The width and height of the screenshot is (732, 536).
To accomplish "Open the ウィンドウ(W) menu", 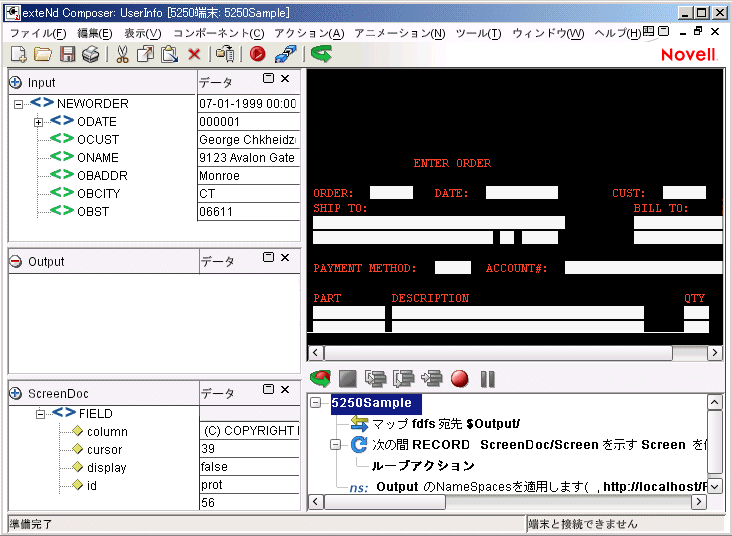I will (548, 33).
